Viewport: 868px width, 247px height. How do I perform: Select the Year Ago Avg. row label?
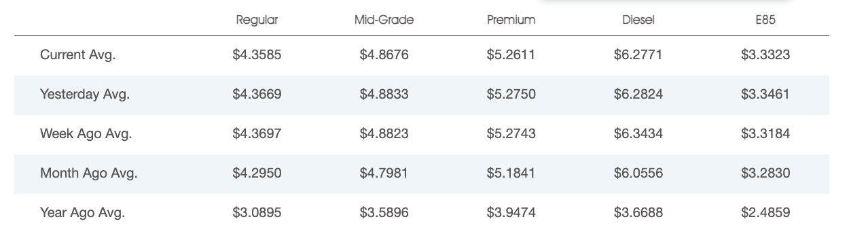click(x=83, y=213)
